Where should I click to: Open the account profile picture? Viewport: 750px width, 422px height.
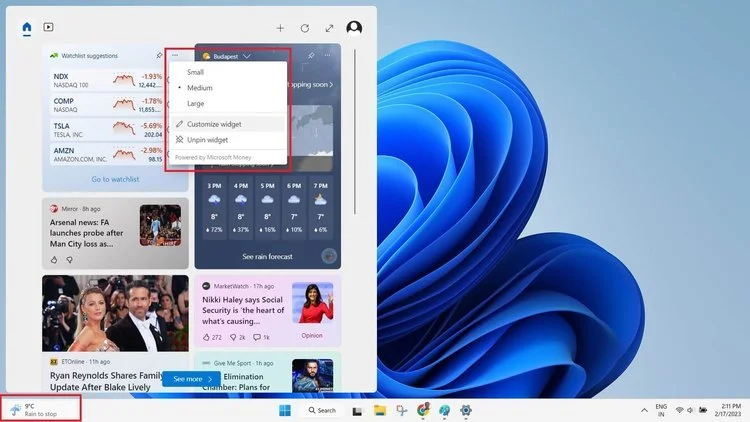pyautogui.click(x=354, y=28)
